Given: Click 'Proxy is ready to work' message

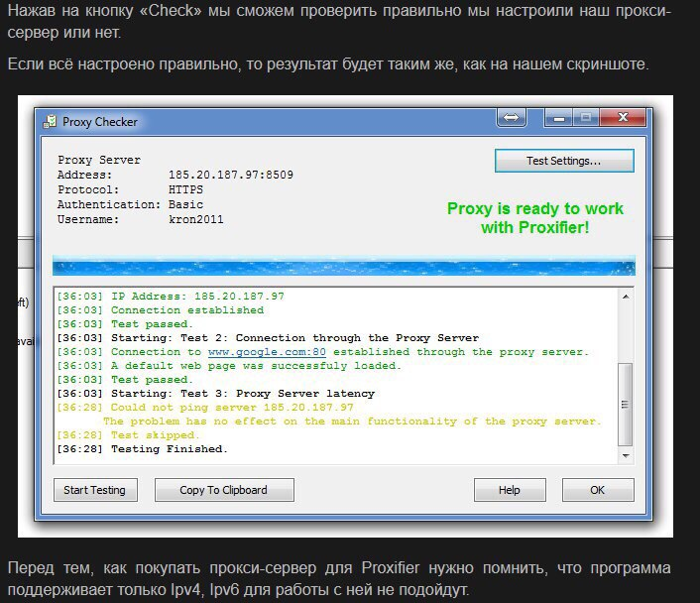Looking at the screenshot, I should [535, 218].
